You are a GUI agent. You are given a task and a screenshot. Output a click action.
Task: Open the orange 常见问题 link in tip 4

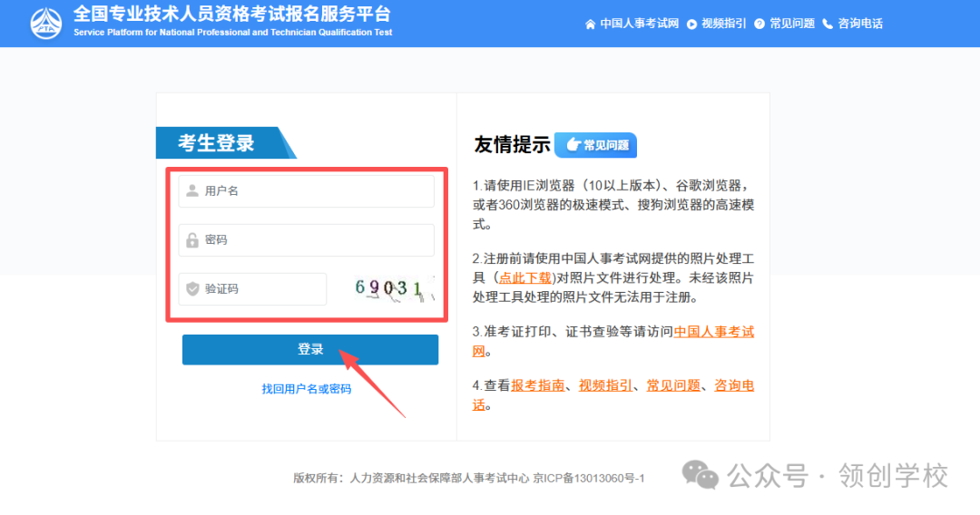pyautogui.click(x=673, y=385)
